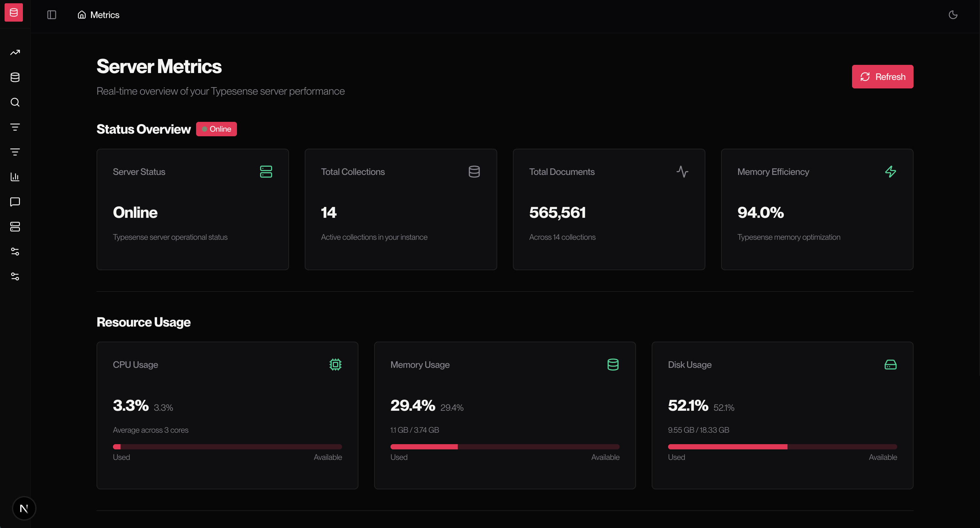Open the analytics bar chart sidebar icon
The width and height of the screenshot is (980, 528).
pyautogui.click(x=15, y=177)
